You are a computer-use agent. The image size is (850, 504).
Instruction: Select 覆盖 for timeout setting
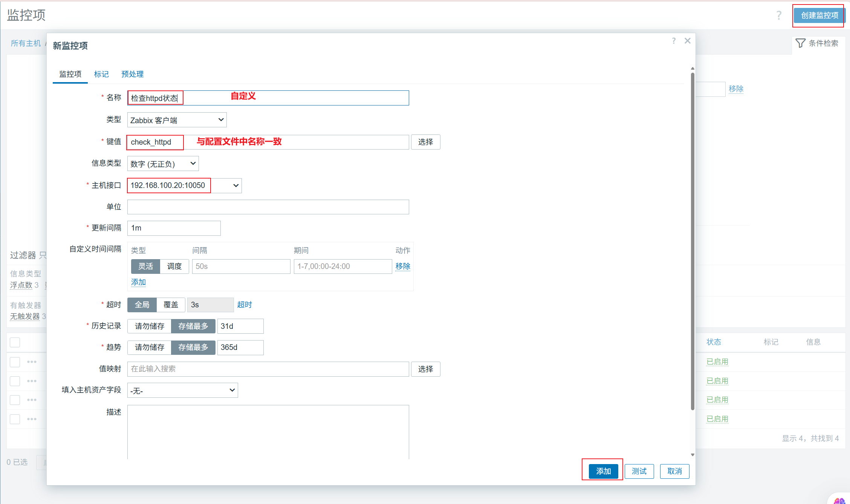click(171, 305)
